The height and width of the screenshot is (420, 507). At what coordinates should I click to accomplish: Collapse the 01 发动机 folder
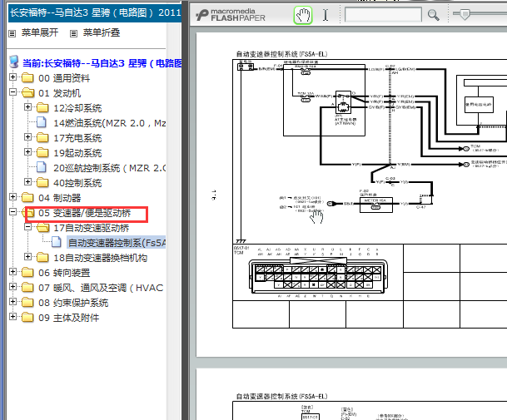pos(12,91)
